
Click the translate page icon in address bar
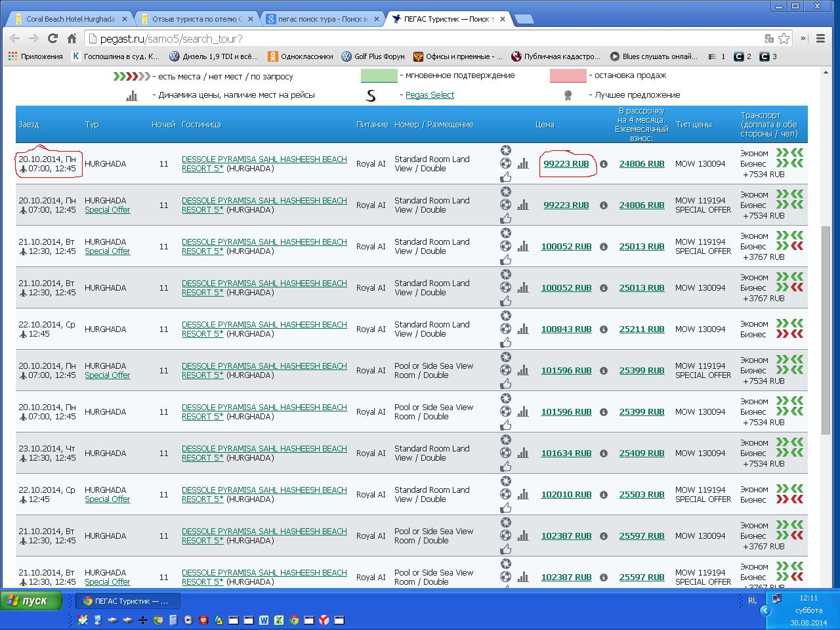pos(769,39)
